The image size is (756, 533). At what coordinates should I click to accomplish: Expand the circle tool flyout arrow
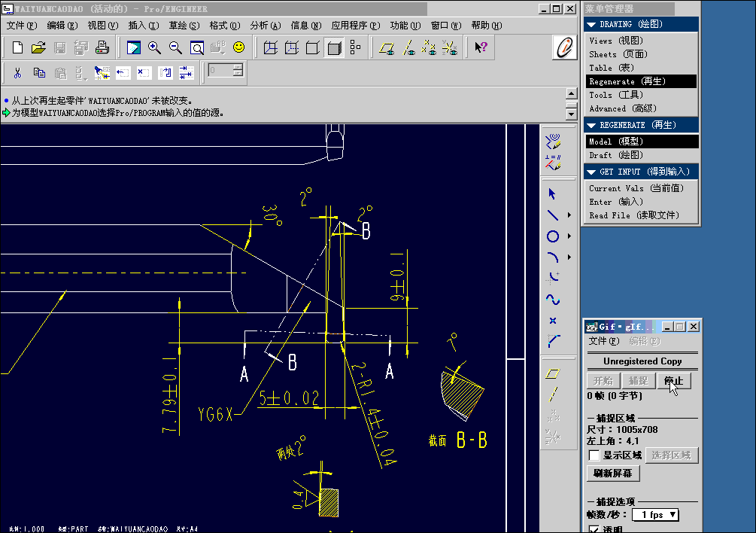pyautogui.click(x=569, y=236)
